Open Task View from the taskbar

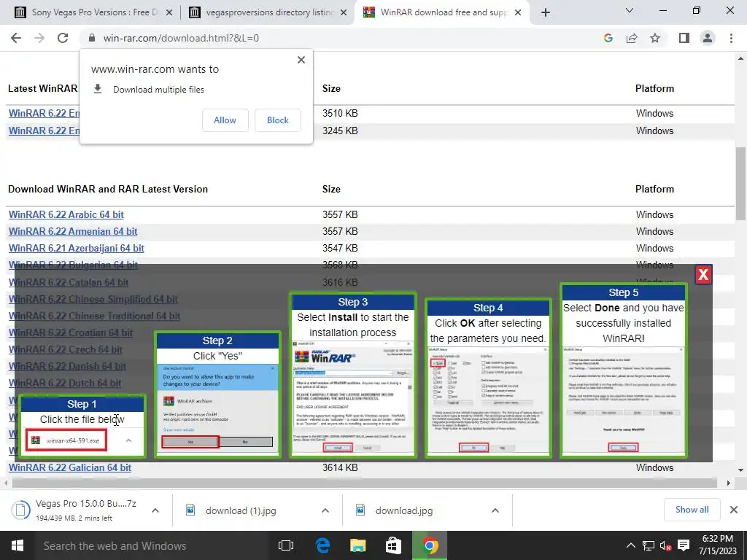click(x=286, y=545)
